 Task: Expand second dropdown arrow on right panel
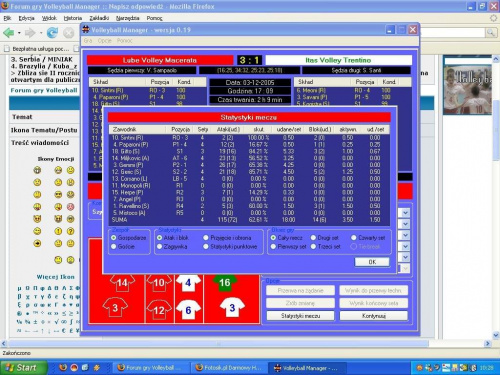click(x=405, y=224)
